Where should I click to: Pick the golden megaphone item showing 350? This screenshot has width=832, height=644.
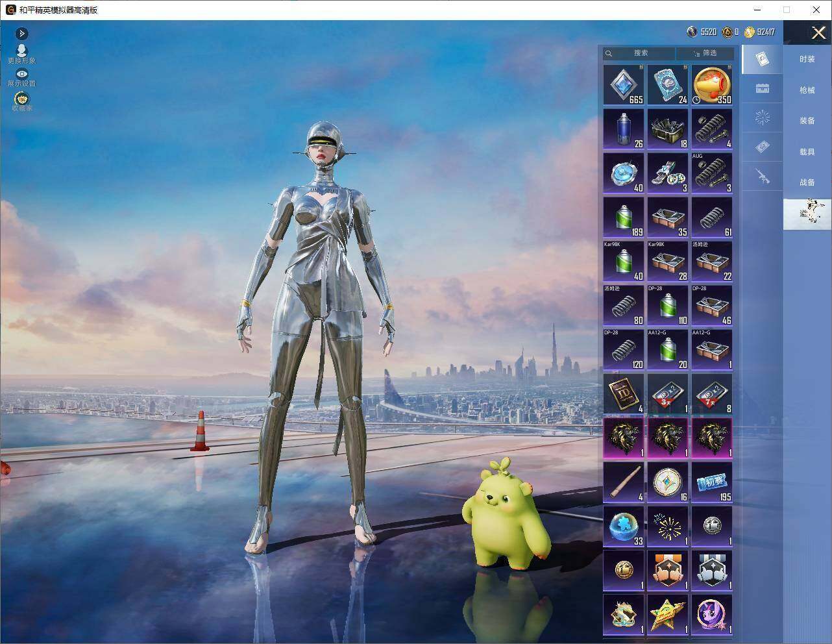pos(712,84)
